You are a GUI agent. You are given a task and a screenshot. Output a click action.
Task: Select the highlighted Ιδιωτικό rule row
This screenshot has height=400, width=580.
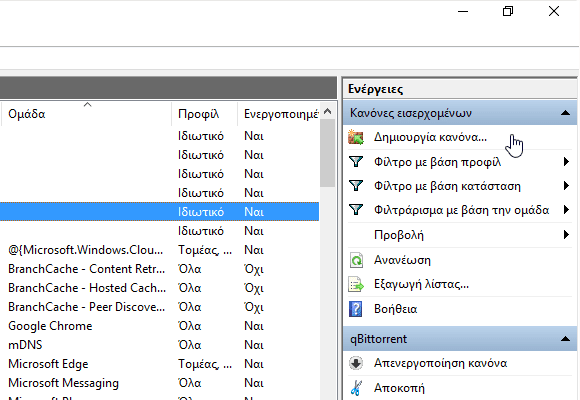coord(159,212)
